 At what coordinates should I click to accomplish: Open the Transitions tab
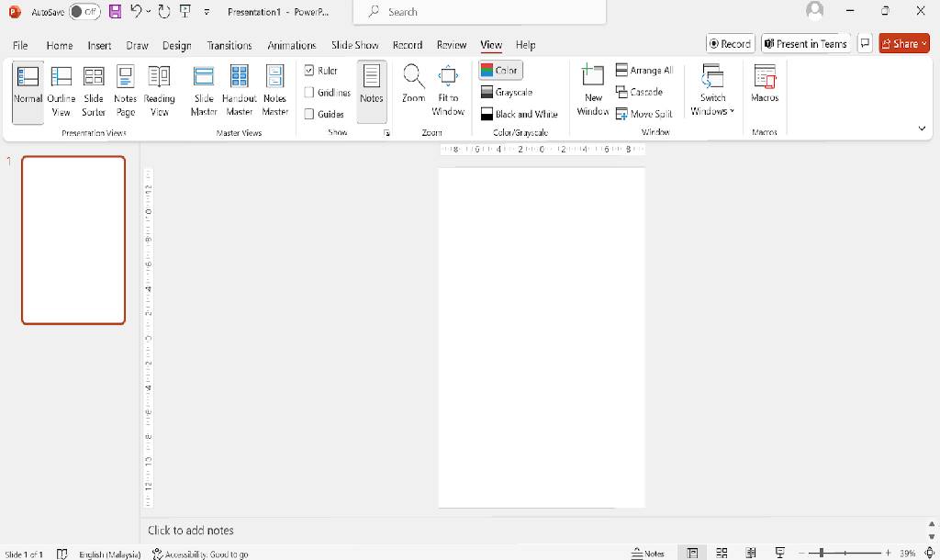(229, 45)
